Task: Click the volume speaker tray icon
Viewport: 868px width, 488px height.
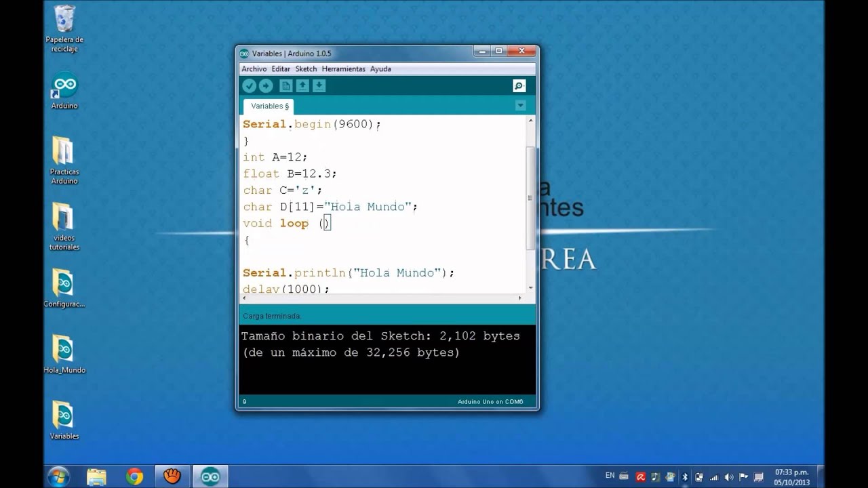Action: coord(729,476)
